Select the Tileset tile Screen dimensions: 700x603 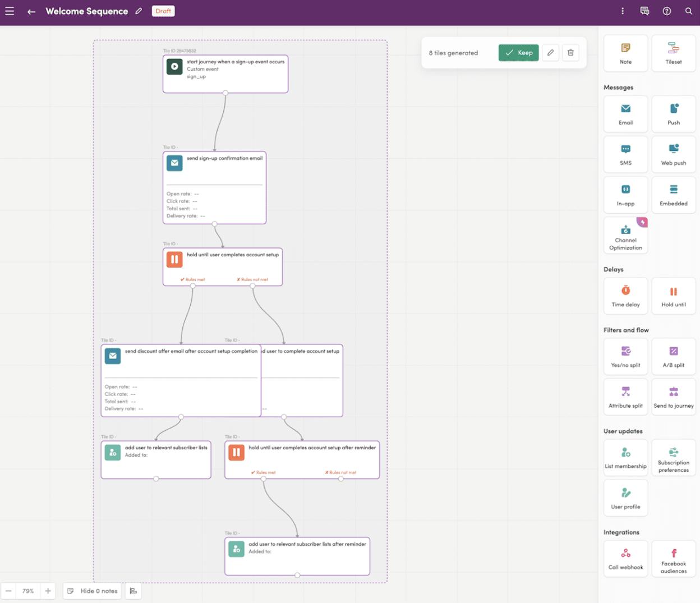pyautogui.click(x=674, y=53)
